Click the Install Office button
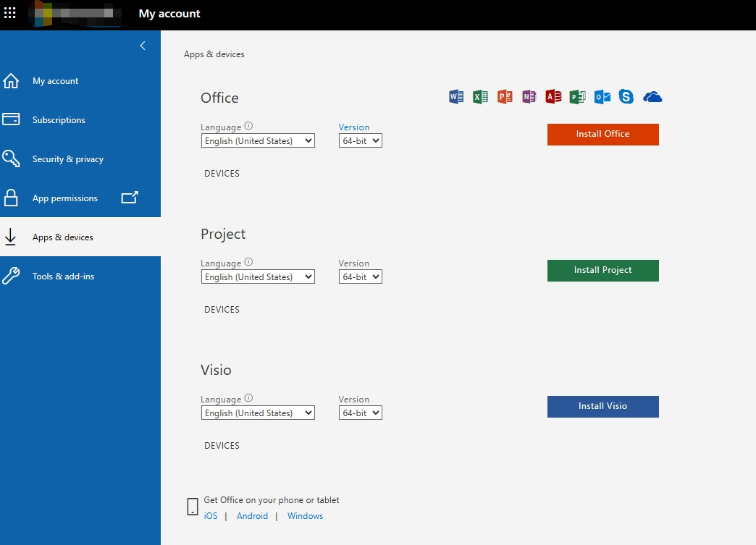 click(602, 134)
